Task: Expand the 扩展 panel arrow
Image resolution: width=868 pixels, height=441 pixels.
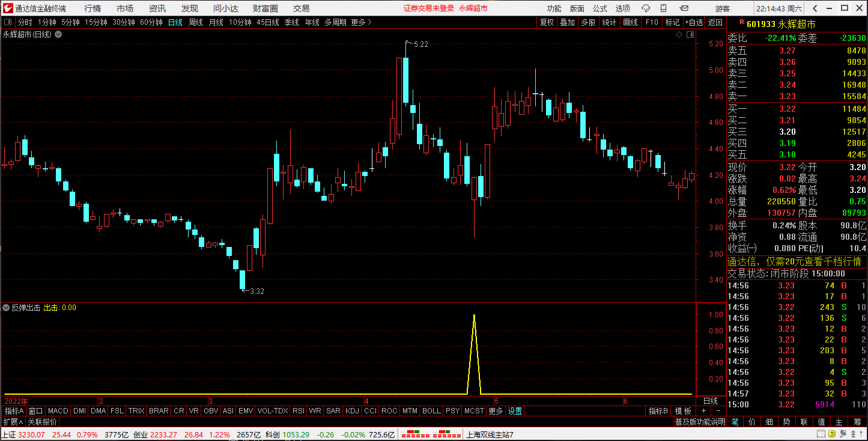Action: coord(13,422)
